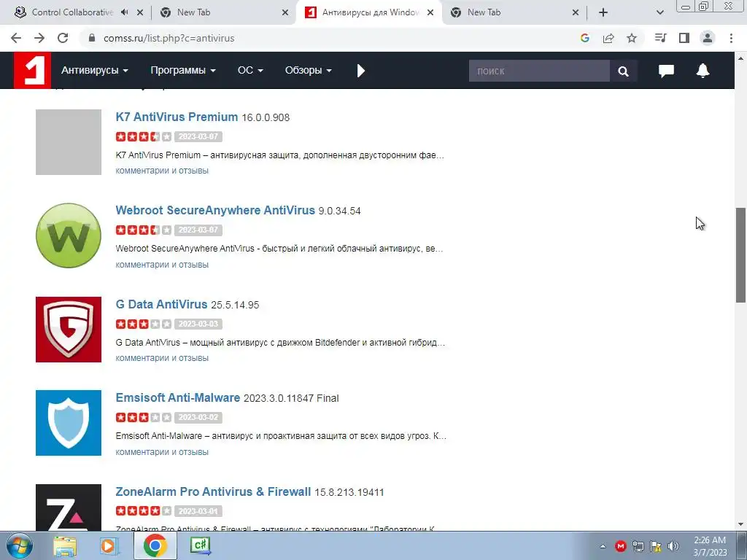Click the G Data red shield logo
The image size is (747, 560).
[69, 330]
